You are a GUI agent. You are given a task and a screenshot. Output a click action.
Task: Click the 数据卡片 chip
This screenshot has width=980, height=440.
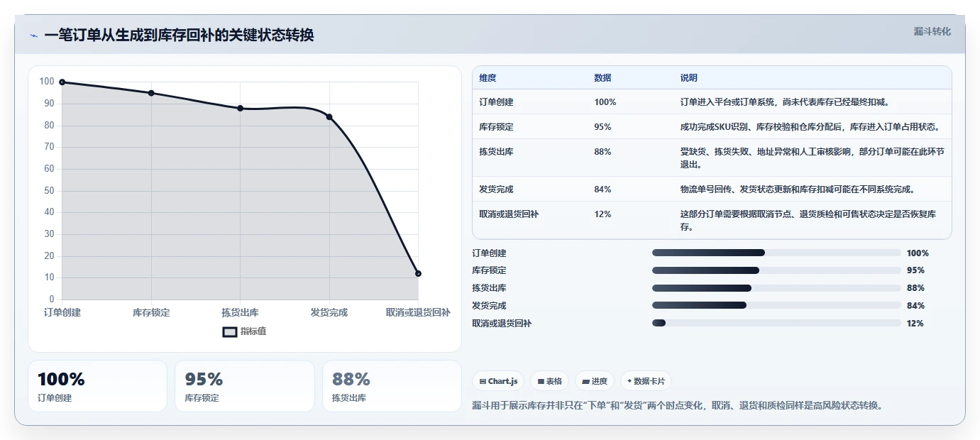646,381
